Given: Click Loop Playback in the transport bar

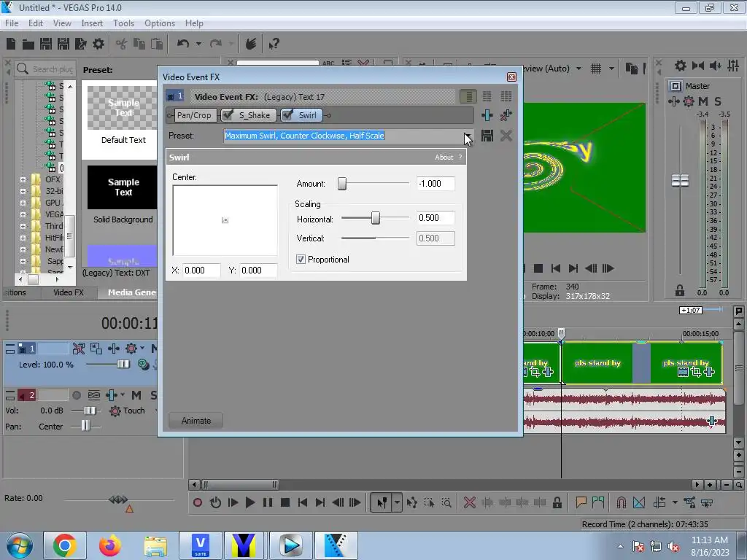Looking at the screenshot, I should click(x=215, y=502).
